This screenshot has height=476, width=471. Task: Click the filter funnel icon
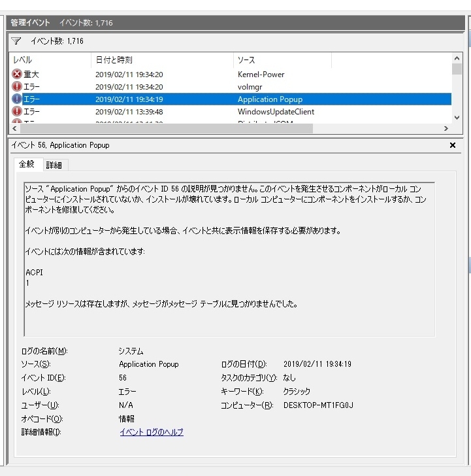[16, 41]
